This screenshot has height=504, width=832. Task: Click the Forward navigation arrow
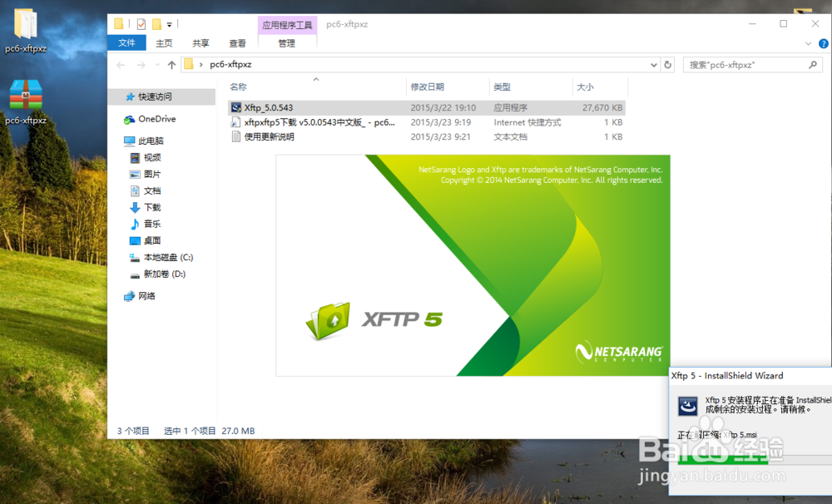pyautogui.click(x=141, y=65)
